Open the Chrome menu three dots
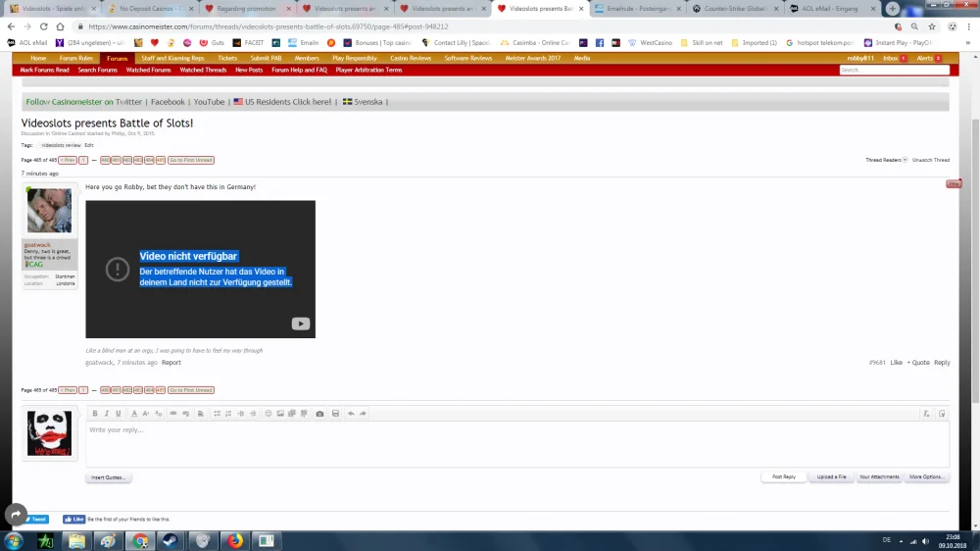980x551 pixels. pos(969,26)
